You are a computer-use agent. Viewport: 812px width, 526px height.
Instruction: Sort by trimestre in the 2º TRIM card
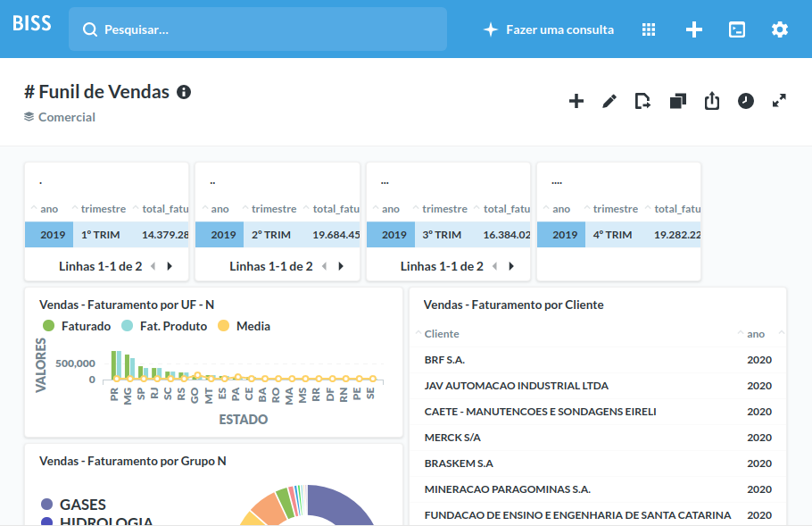pos(274,209)
